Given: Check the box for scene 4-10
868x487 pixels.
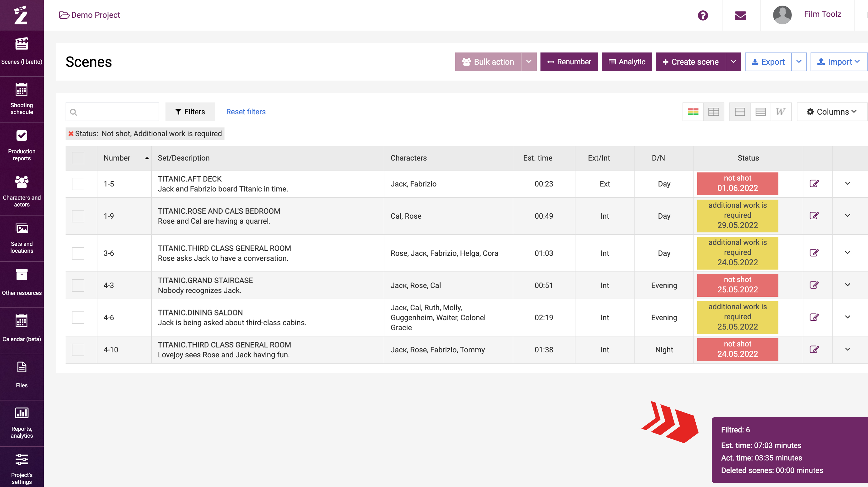Looking at the screenshot, I should 78,350.
